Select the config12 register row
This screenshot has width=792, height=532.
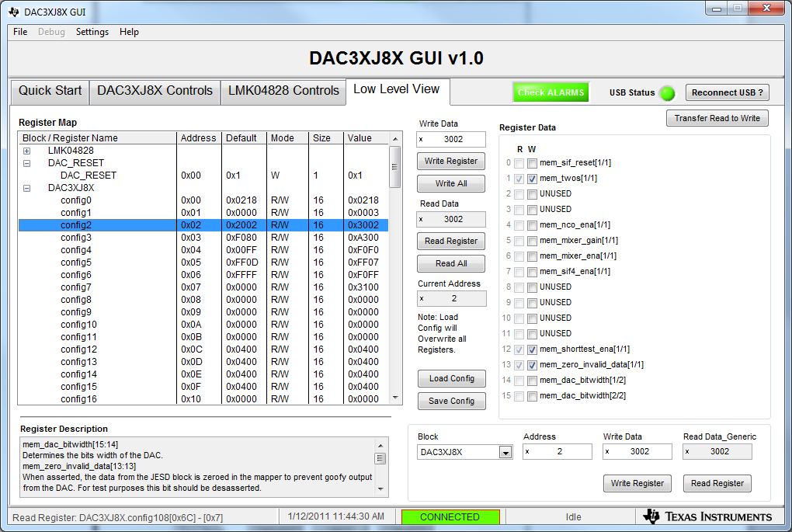(x=203, y=349)
